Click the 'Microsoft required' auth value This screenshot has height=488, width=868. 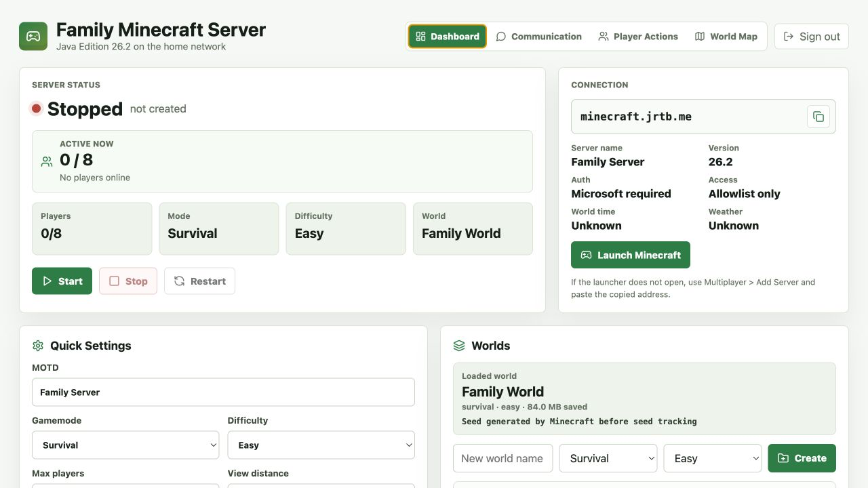[621, 194]
